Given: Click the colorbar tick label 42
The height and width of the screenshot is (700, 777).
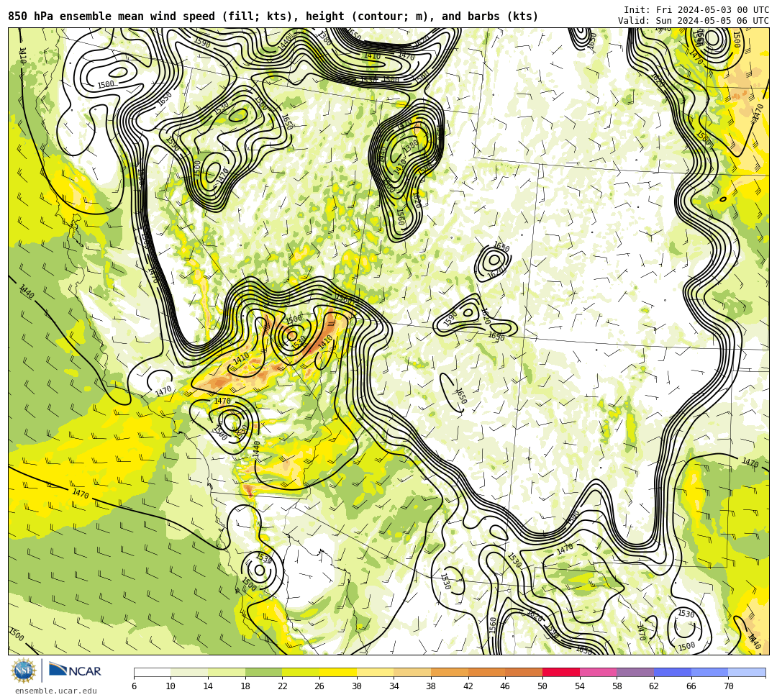Looking at the screenshot, I should pyautogui.click(x=468, y=686).
